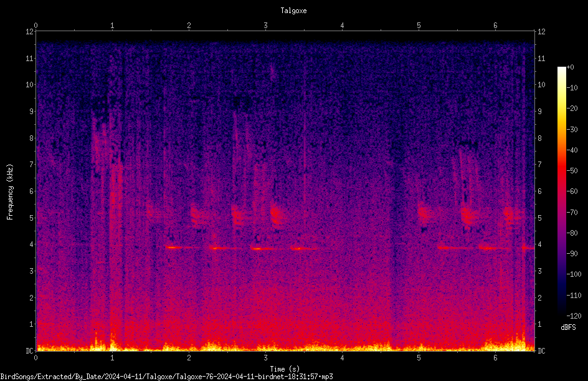Click the Time (s) axis label
Image resolution: width=588 pixels, height=381 pixels.
(285, 369)
